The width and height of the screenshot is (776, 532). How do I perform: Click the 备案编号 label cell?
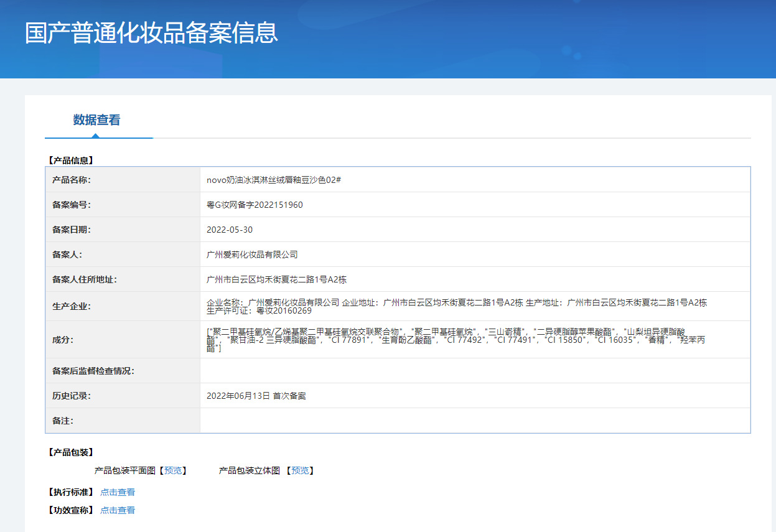click(123, 205)
